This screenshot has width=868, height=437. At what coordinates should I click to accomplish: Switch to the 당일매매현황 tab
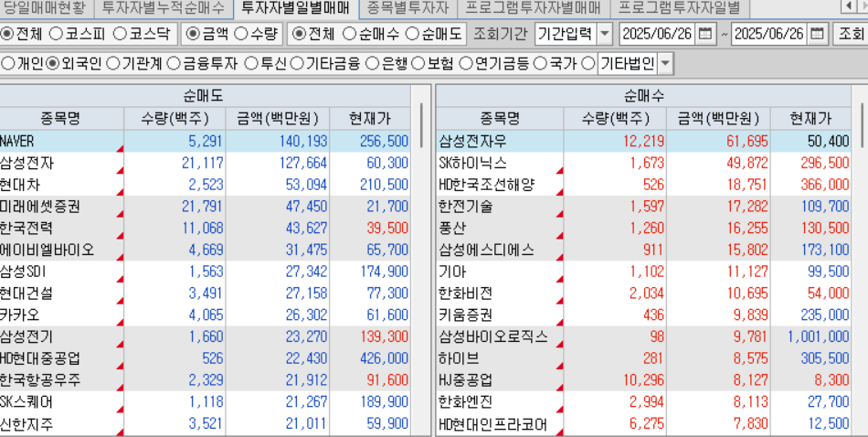(x=44, y=7)
